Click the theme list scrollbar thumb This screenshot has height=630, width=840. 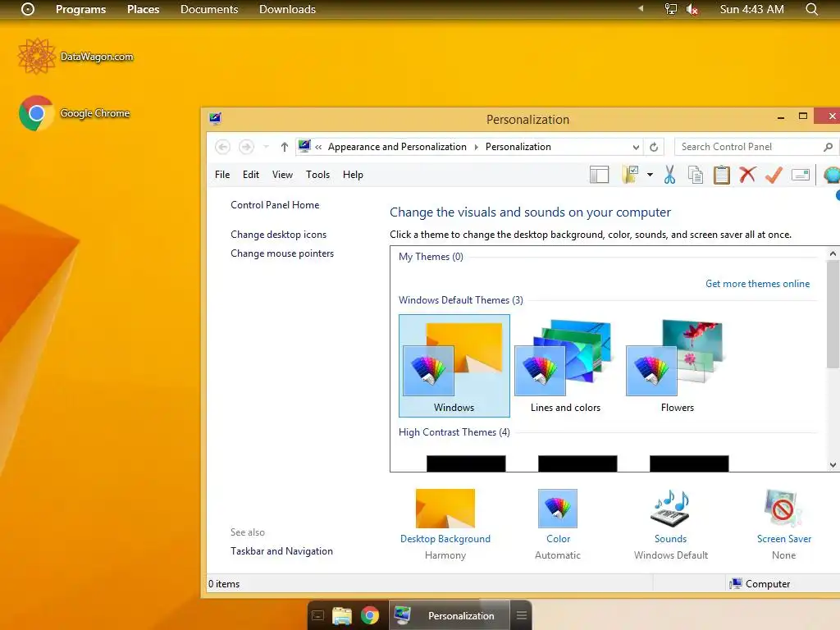(x=833, y=314)
